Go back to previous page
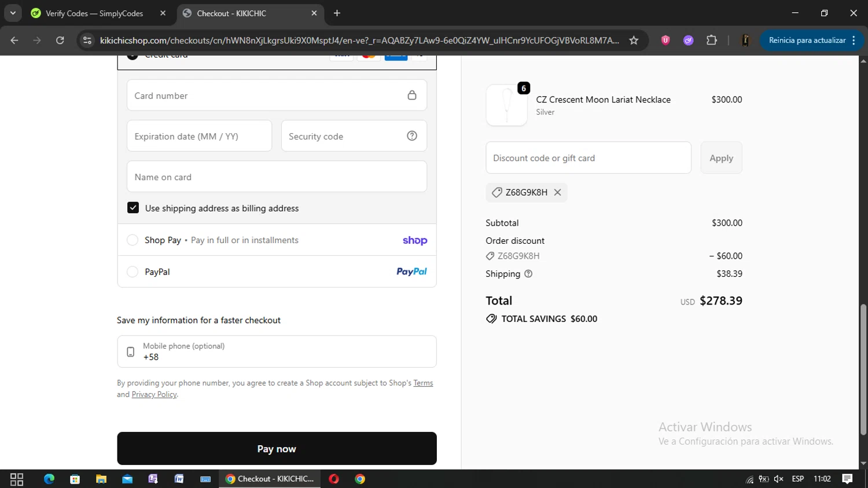Viewport: 868px width, 488px height. [14, 40]
